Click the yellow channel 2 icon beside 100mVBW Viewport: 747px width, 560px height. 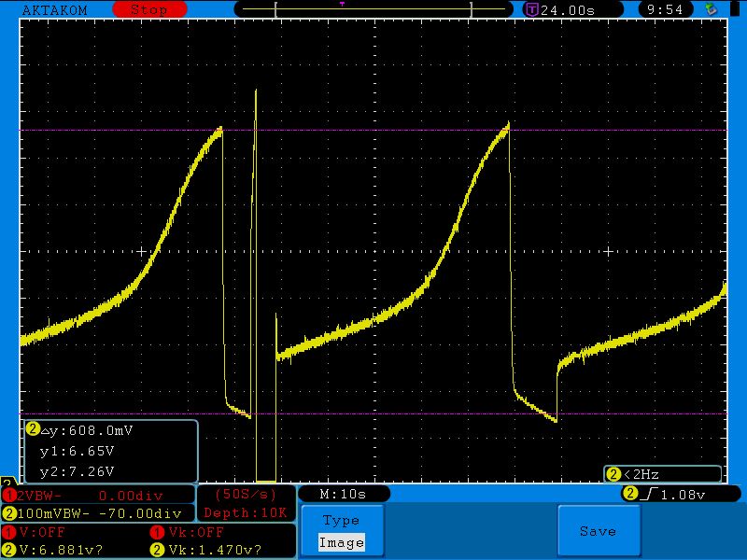point(9,513)
